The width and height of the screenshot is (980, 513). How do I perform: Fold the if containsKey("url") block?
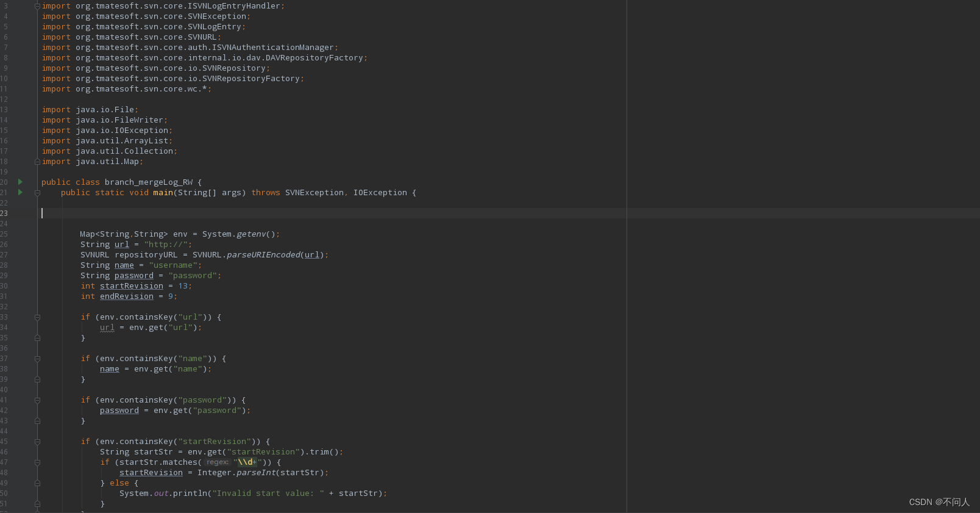pos(37,317)
